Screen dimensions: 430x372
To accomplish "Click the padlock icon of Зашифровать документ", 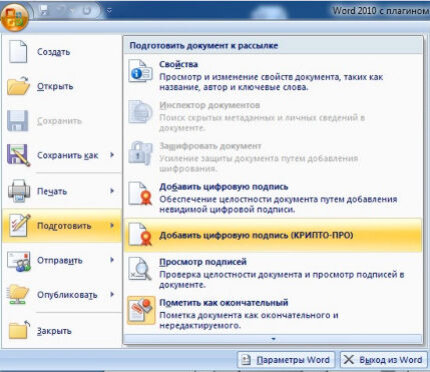I will pyautogui.click(x=140, y=153).
